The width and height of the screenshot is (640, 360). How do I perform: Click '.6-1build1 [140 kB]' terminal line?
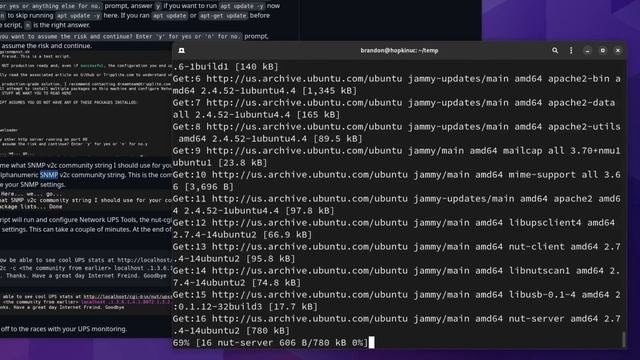226,67
